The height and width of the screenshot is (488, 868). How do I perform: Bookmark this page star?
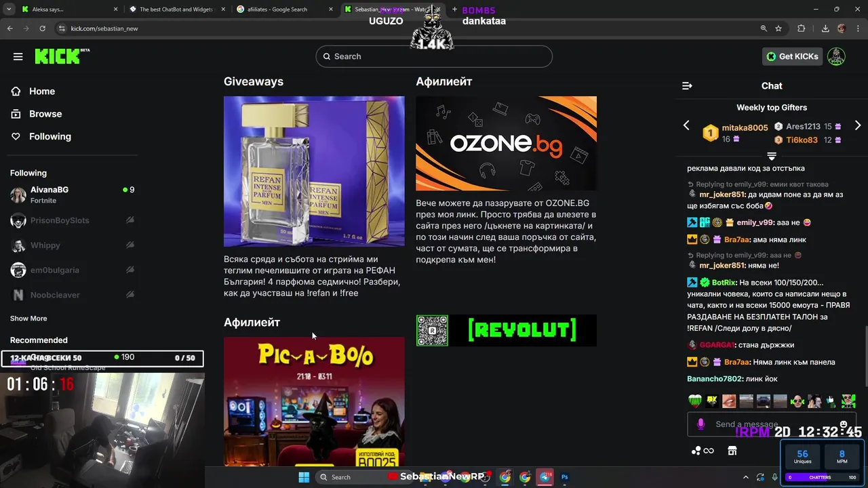778,28
